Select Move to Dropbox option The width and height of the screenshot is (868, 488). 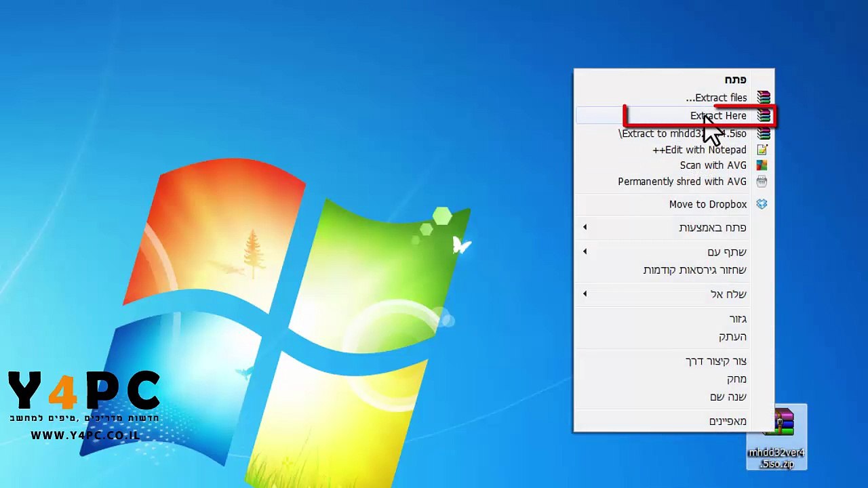click(x=674, y=204)
